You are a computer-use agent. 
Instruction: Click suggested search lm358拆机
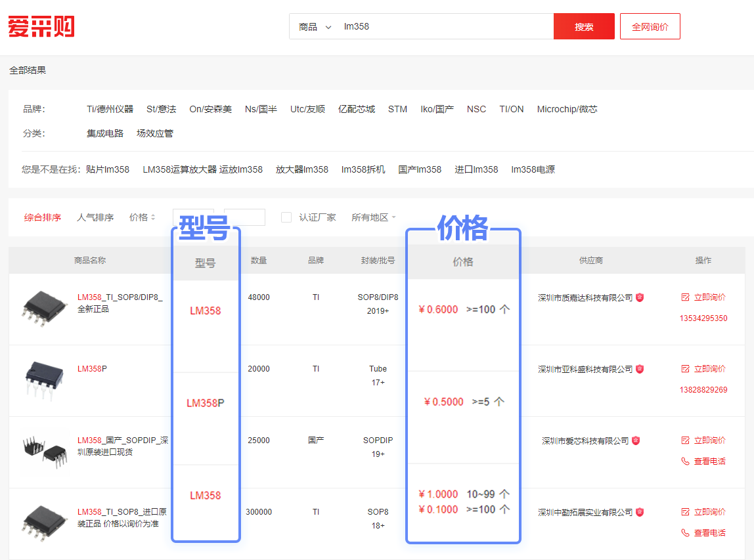point(363,169)
